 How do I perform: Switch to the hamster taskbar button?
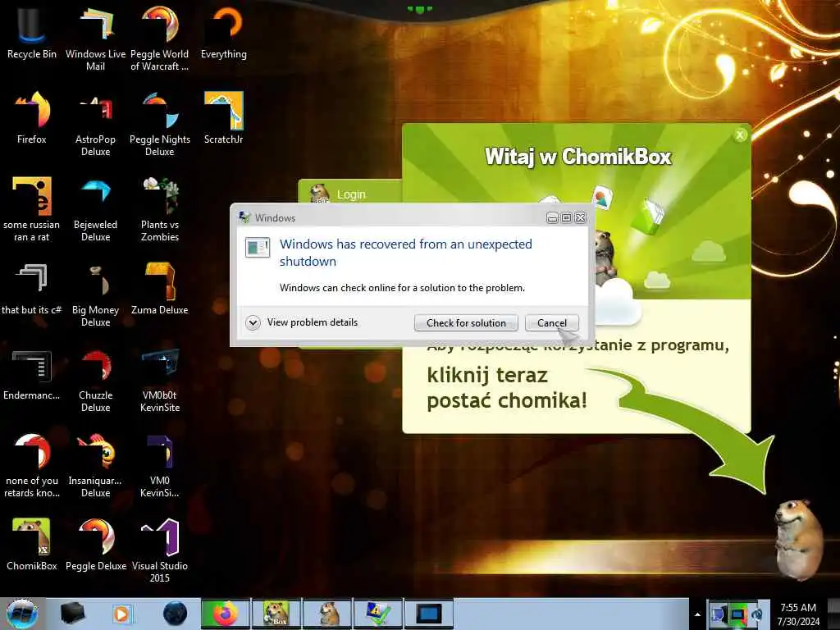[327, 614]
